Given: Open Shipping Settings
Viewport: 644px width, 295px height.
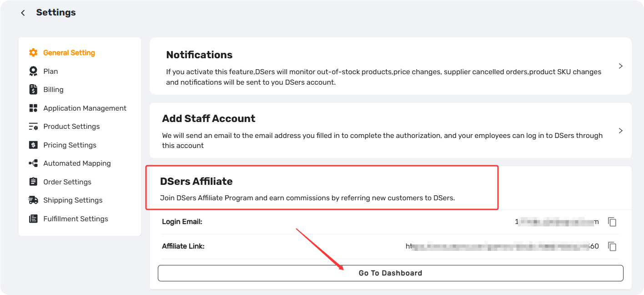Looking at the screenshot, I should pos(73,200).
